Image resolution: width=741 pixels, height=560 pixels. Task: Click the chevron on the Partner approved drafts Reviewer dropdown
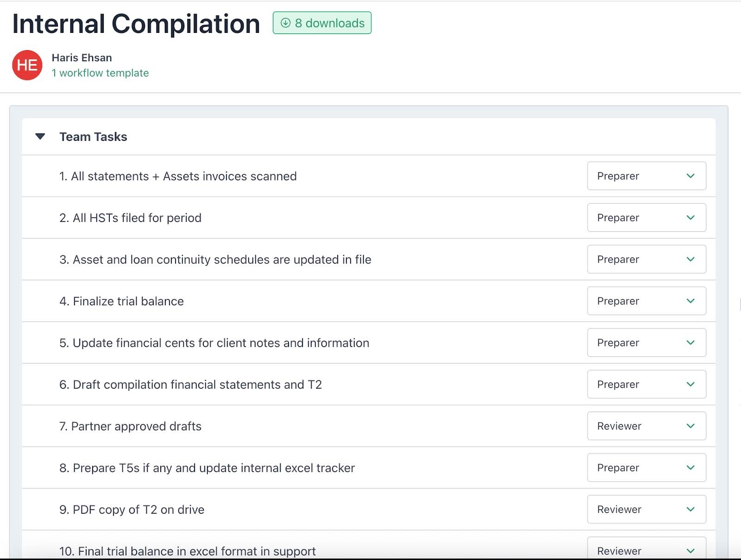690,426
